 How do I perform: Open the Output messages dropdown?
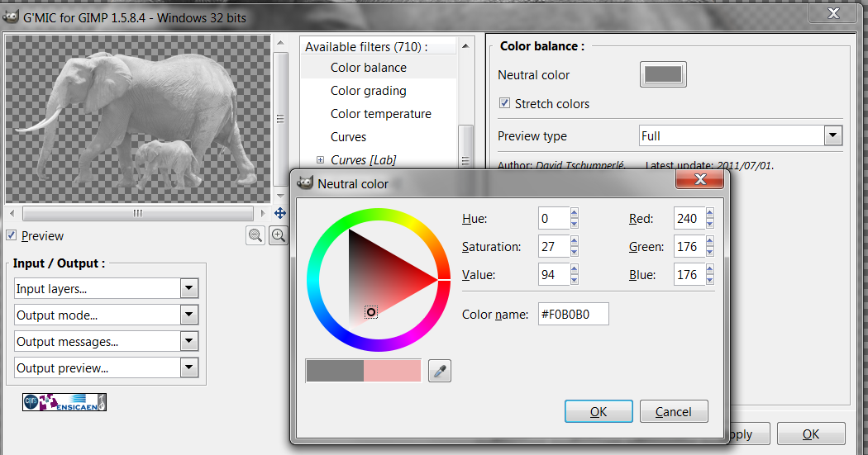click(x=107, y=342)
